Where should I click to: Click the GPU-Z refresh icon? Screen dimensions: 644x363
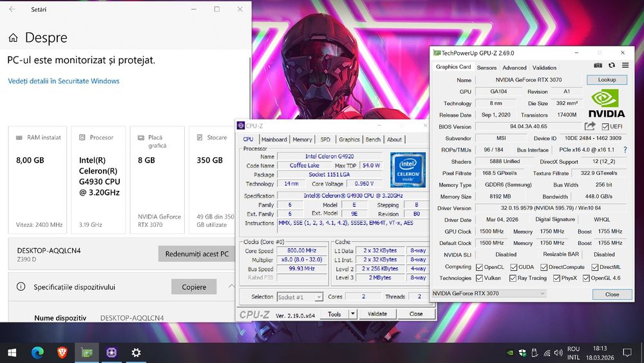pyautogui.click(x=612, y=65)
